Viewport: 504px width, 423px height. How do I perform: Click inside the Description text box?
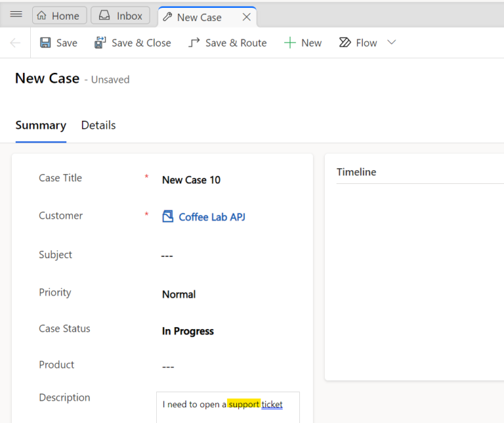228,407
